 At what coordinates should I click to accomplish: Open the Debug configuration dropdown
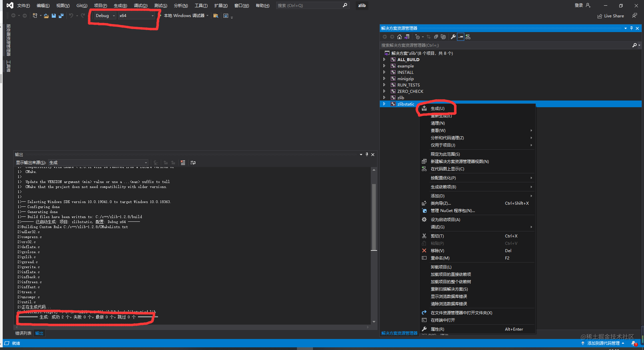pos(105,16)
